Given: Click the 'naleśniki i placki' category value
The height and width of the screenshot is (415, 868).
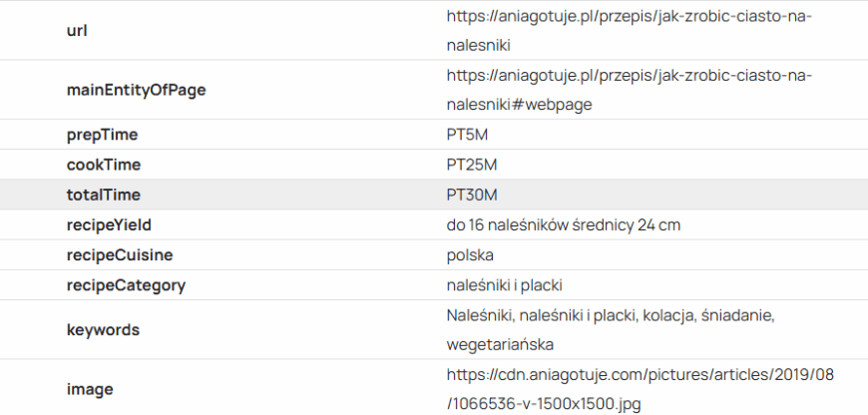Looking at the screenshot, I should pyautogui.click(x=505, y=285).
